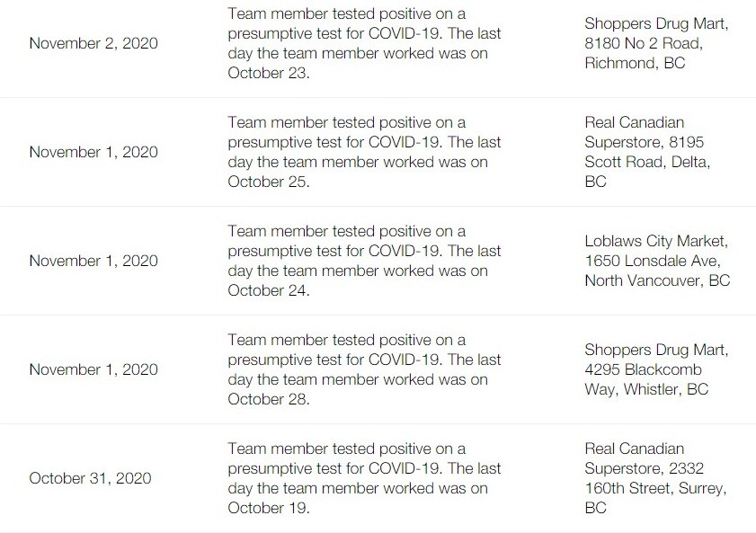Screen dimensions: 756x533
Task: Select Real Canadian Superstore Surrey address
Action: 655,479
